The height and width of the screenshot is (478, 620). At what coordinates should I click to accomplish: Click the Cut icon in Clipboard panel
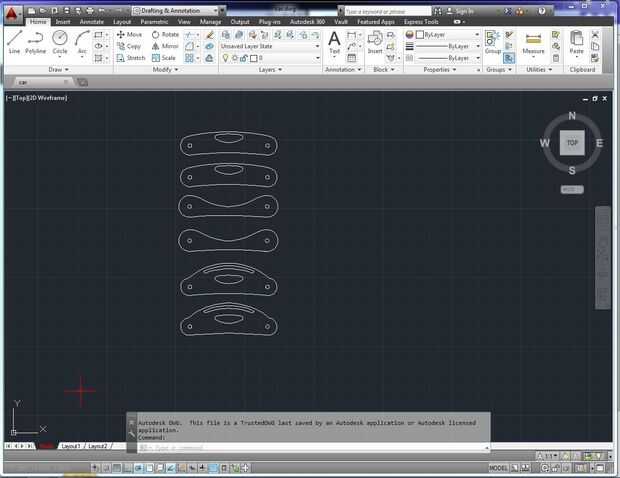click(595, 35)
